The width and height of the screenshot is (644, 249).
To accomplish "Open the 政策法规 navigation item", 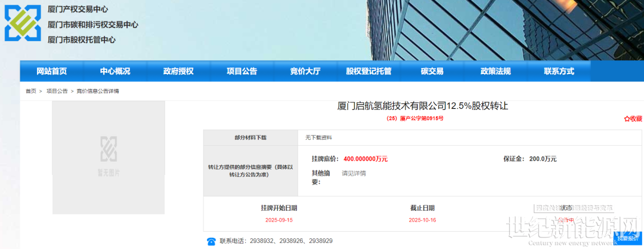I will pos(496,71).
